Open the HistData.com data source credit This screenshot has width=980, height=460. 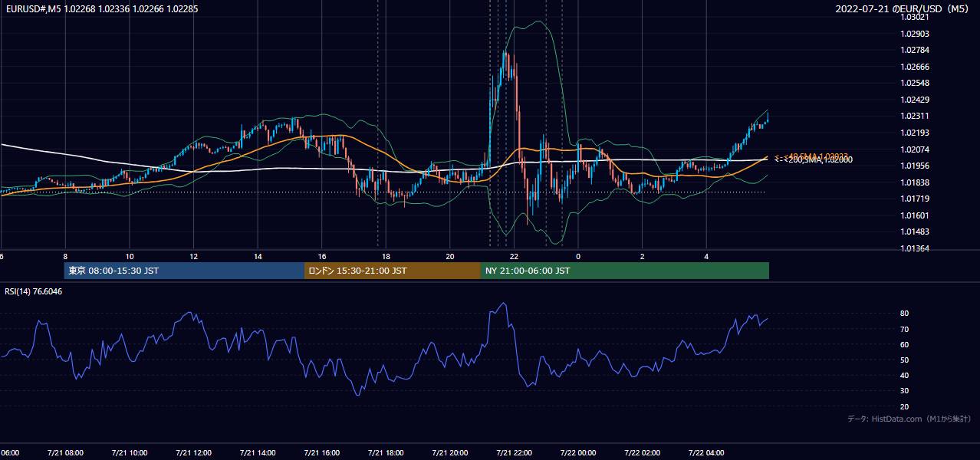(x=909, y=419)
